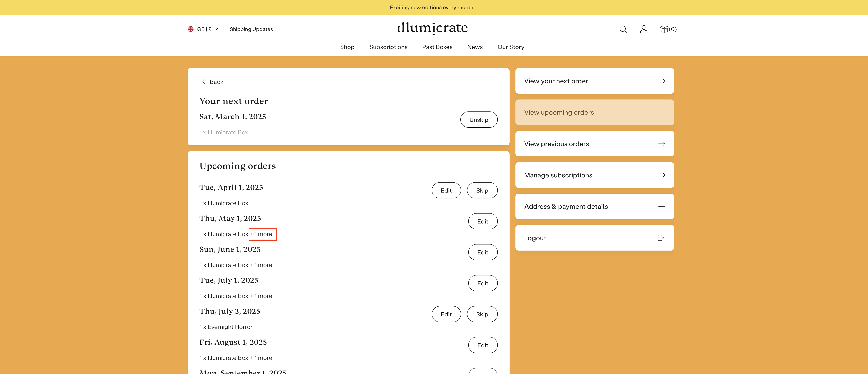
Task: Open Address & payment details
Action: (x=594, y=207)
